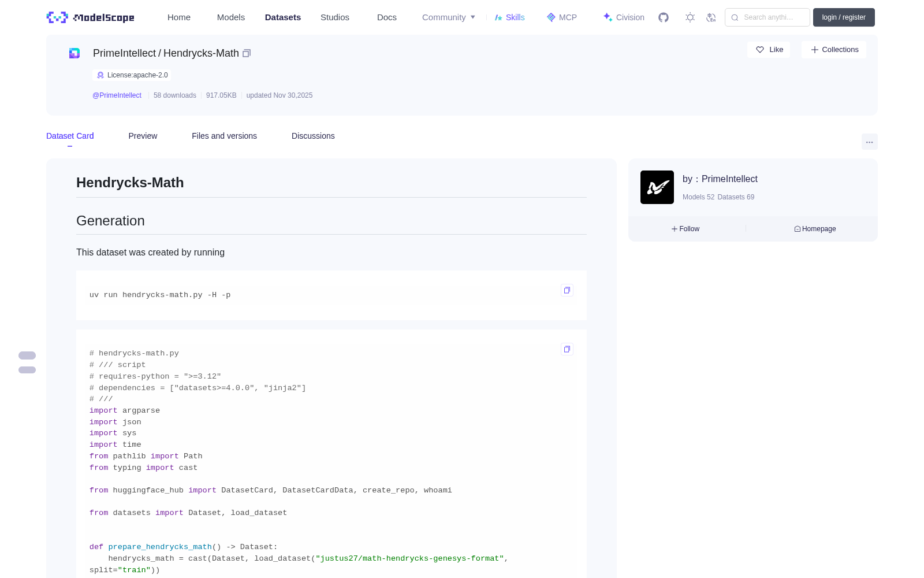Click the '58 downloads' count

click(175, 95)
